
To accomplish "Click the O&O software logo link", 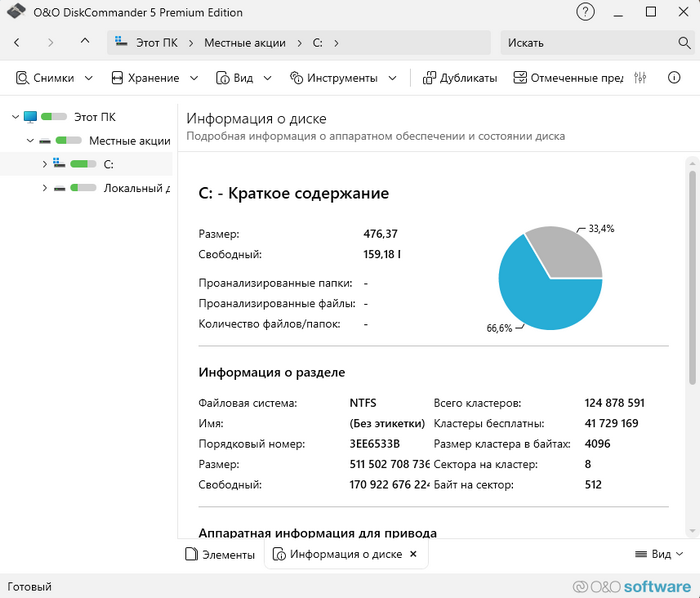I will [632, 586].
